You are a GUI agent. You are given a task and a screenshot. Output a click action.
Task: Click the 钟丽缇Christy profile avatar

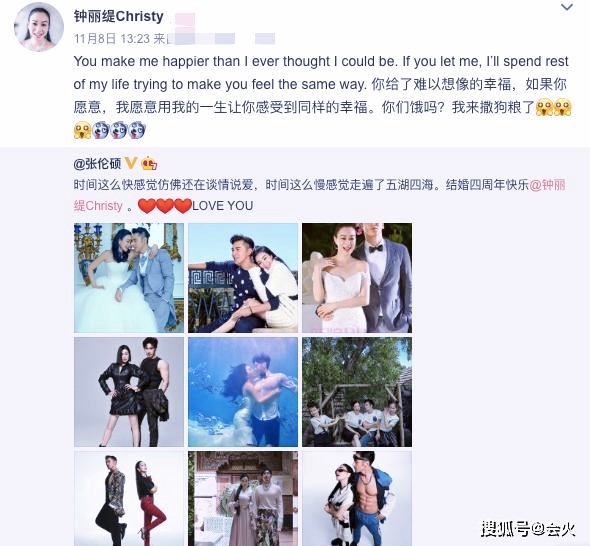tap(39, 26)
